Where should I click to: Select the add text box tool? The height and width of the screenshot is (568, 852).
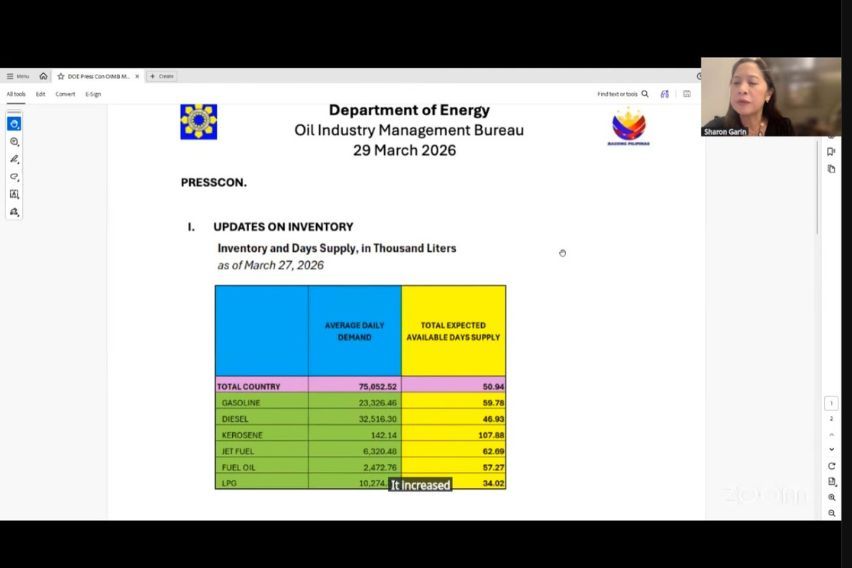pyautogui.click(x=14, y=194)
